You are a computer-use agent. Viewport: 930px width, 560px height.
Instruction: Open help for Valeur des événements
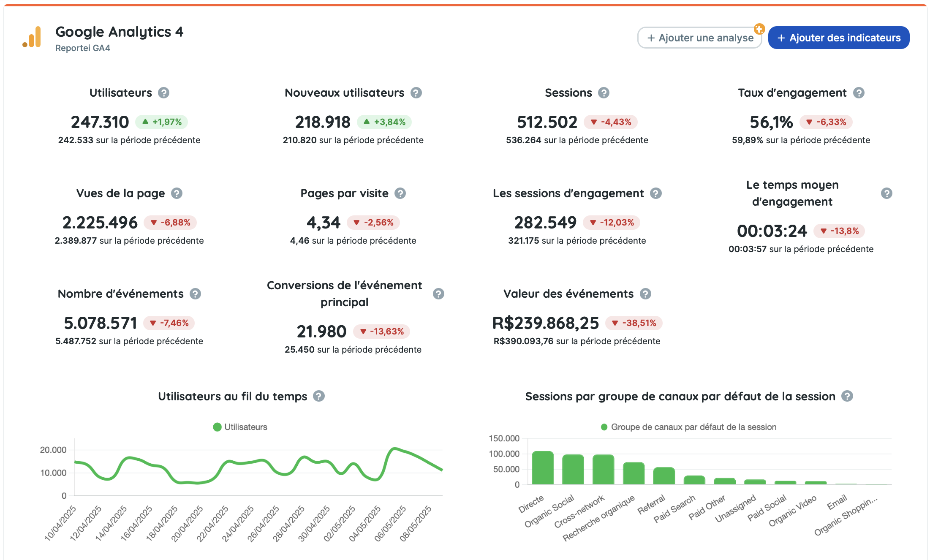(644, 294)
